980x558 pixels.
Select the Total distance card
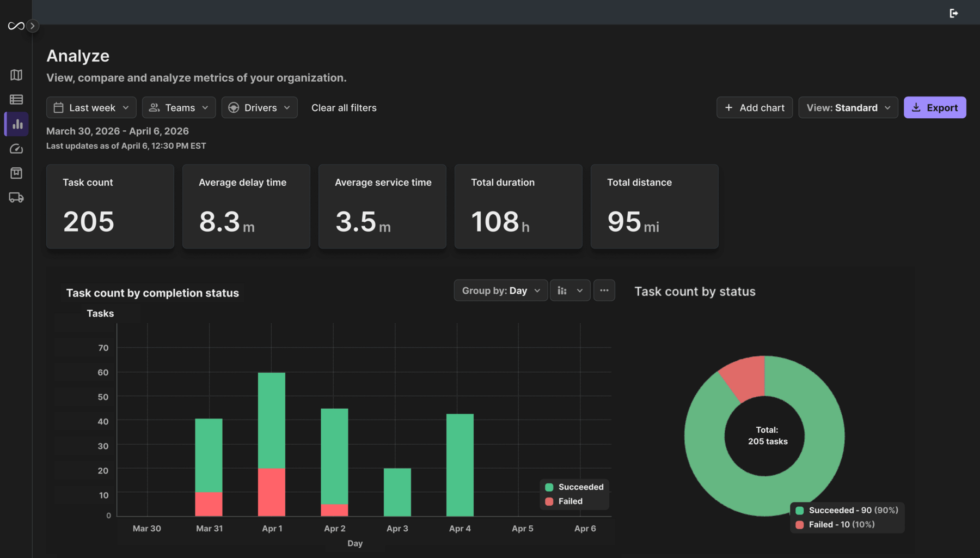pos(654,207)
